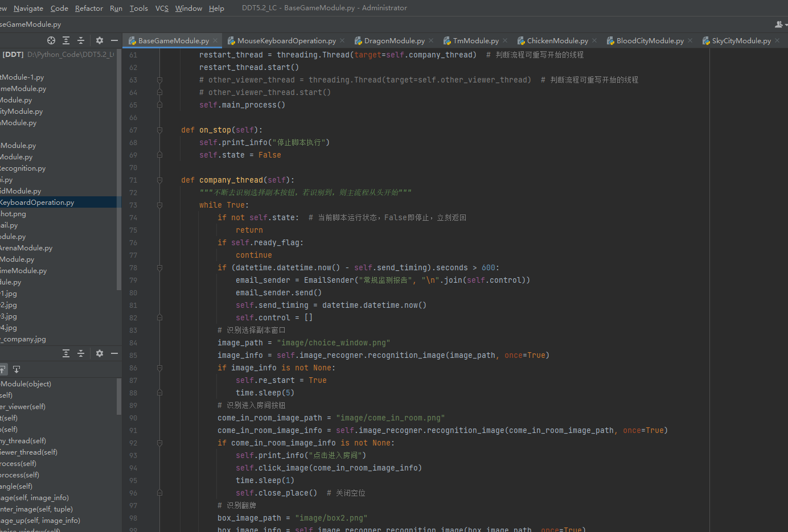Open the VCS menu
Screen dimensions: 788x532
coord(162,8)
